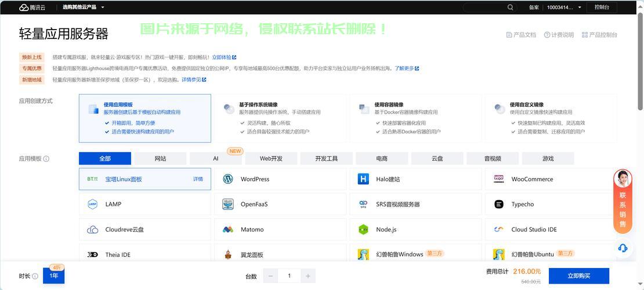Select the Typecho logo icon
This screenshot has height=290, width=644.
(498, 204)
